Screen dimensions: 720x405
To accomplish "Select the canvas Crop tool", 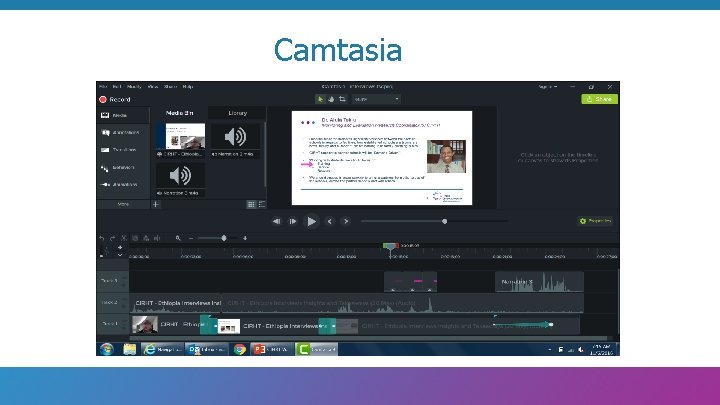I will [x=343, y=99].
